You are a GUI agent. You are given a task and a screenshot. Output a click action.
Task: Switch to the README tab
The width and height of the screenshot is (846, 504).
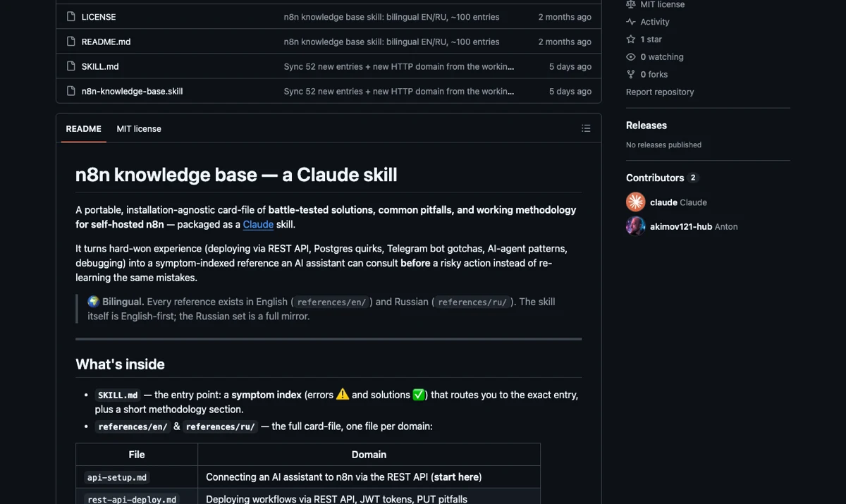coord(83,129)
